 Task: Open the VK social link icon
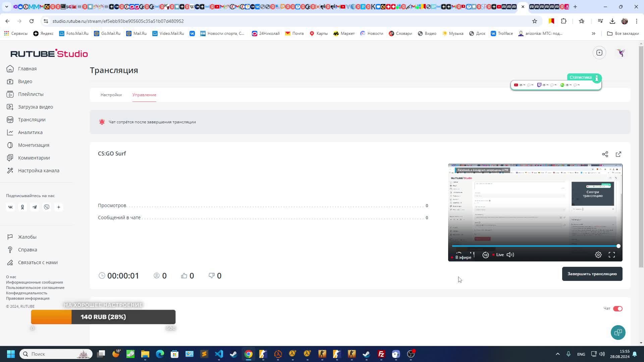coord(10,207)
